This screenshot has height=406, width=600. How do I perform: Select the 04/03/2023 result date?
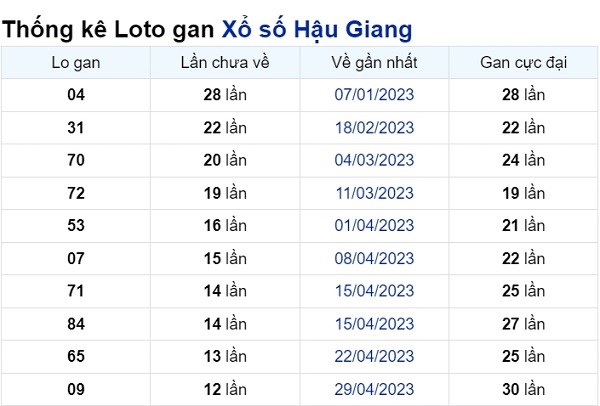374,160
